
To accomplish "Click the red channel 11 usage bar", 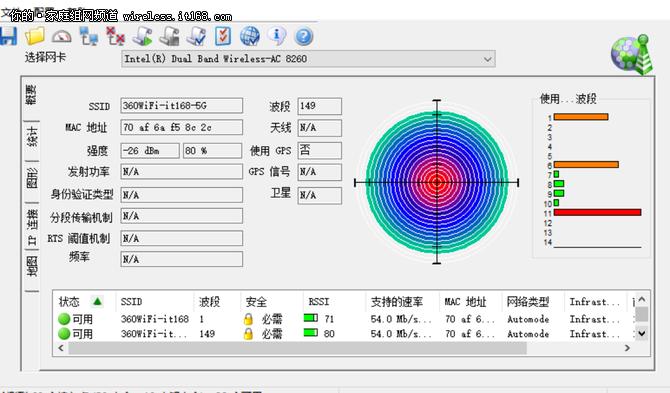I will tap(597, 212).
